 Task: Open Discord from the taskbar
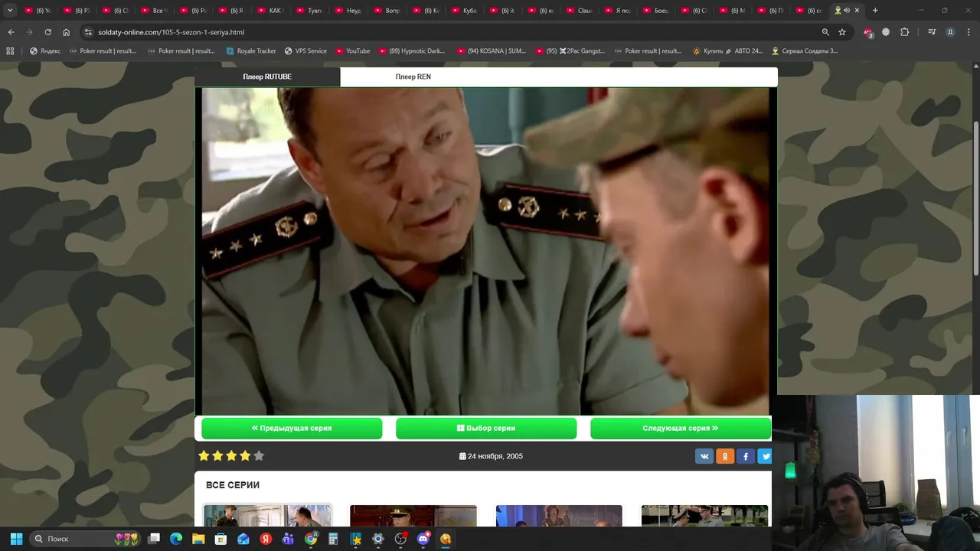pos(423,539)
